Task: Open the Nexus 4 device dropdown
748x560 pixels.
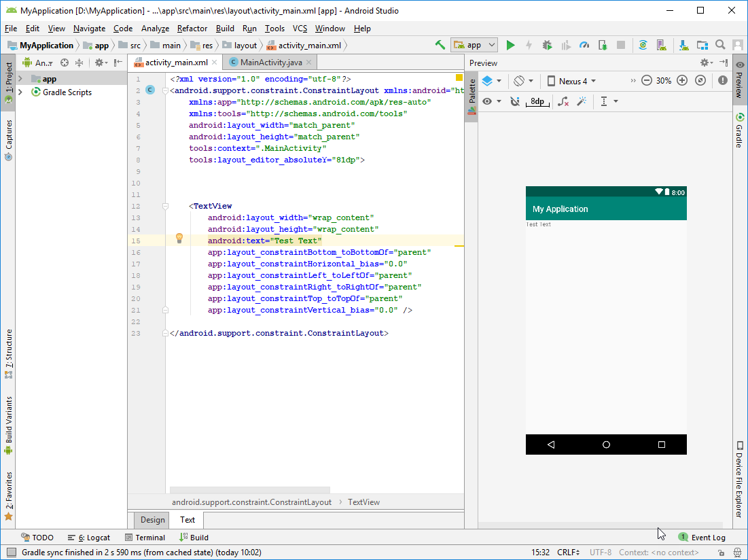Action: (571, 81)
